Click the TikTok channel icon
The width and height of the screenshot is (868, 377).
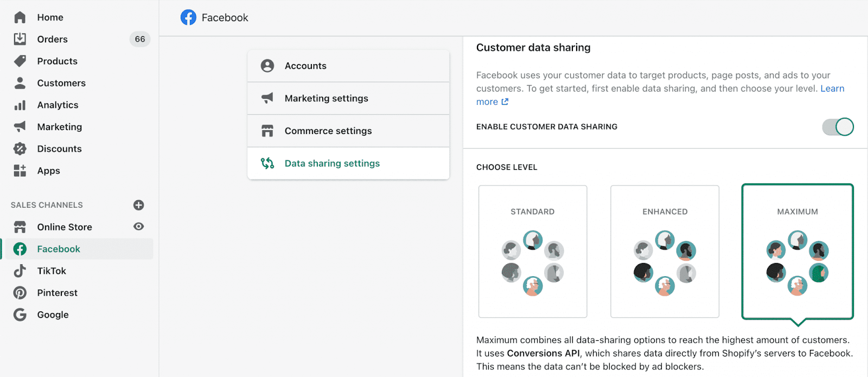coord(20,271)
